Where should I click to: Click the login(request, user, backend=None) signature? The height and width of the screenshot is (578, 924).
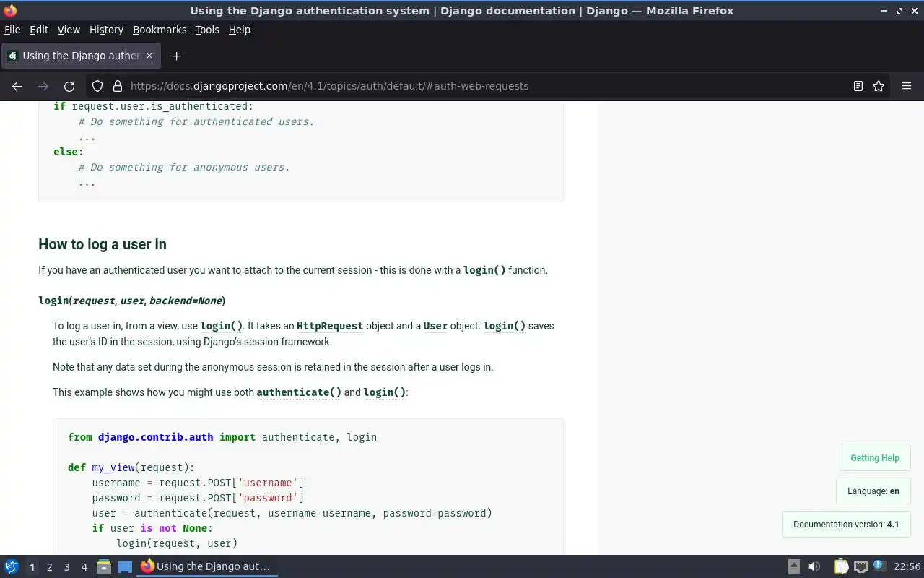tap(132, 301)
